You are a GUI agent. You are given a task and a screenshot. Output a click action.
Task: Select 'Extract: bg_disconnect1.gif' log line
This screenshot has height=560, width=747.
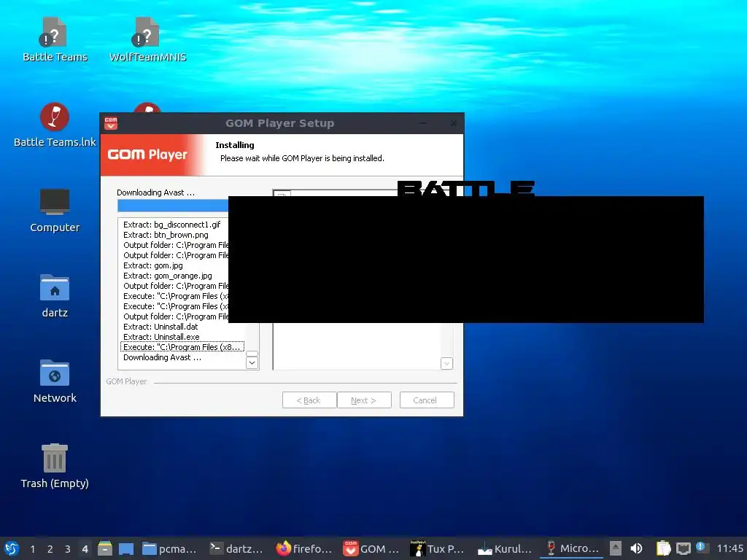pos(172,225)
